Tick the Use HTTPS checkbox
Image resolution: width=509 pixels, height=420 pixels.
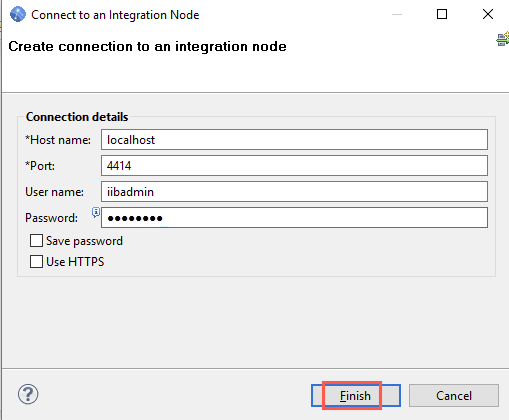(x=36, y=262)
